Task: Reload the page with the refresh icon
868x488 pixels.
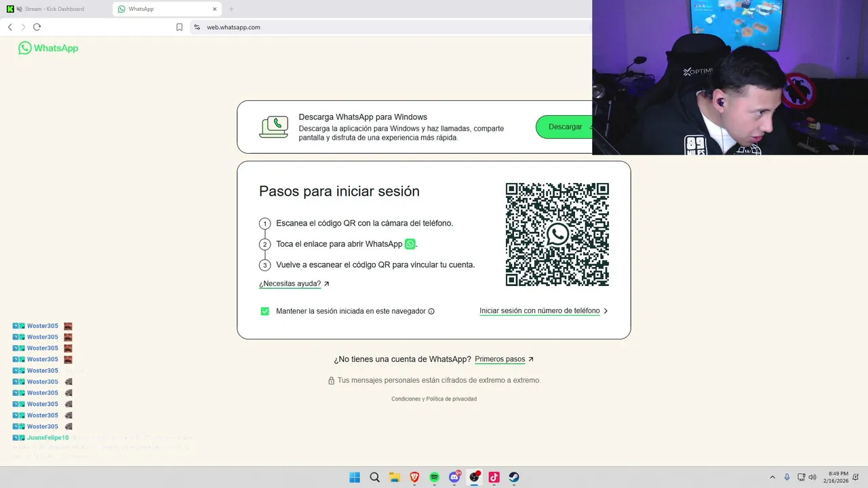Action: coord(37,27)
